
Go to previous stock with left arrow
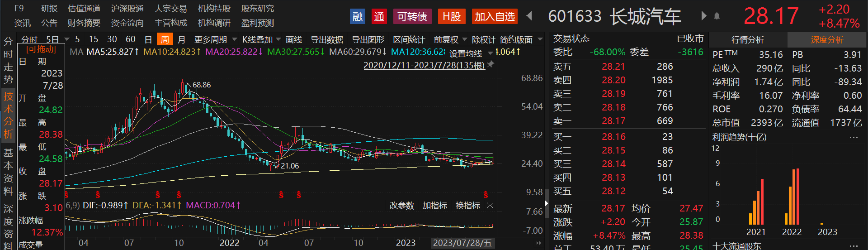(x=529, y=16)
